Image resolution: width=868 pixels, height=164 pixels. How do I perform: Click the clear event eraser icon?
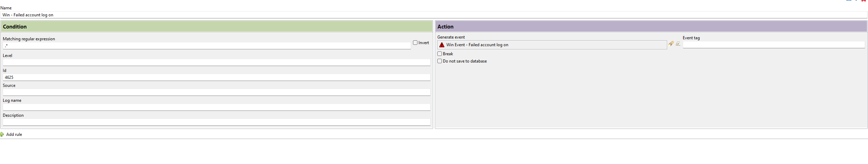click(678, 44)
